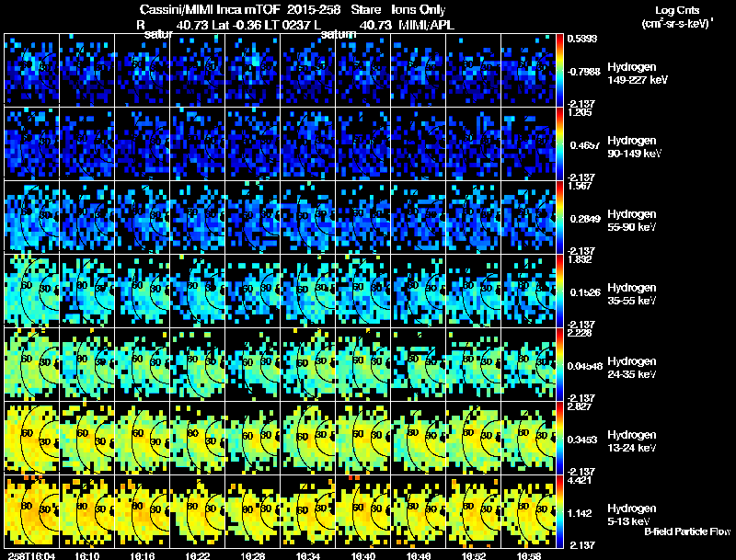The image size is (736, 560).
Task: Click the color bar for the 13-24 keV row
Action: point(559,439)
